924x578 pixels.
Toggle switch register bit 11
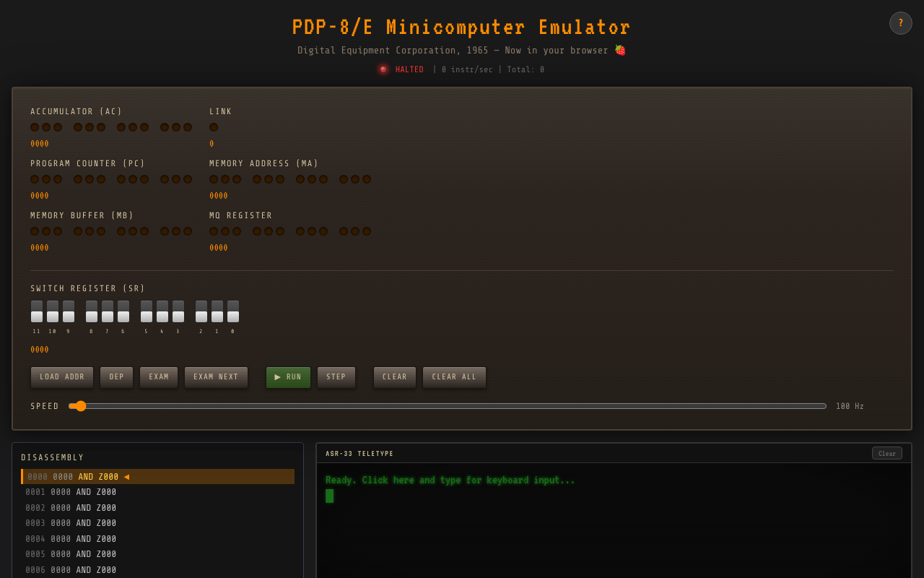point(37,311)
